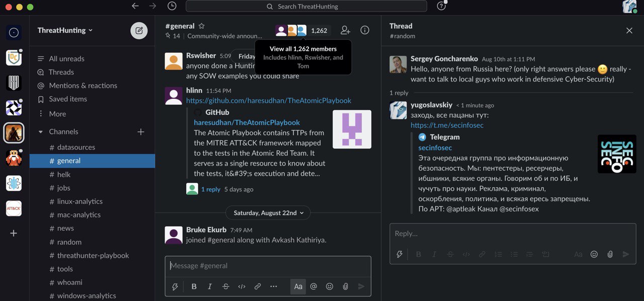Image resolution: width=644 pixels, height=301 pixels.
Task: Open Threads view
Action: [61, 72]
